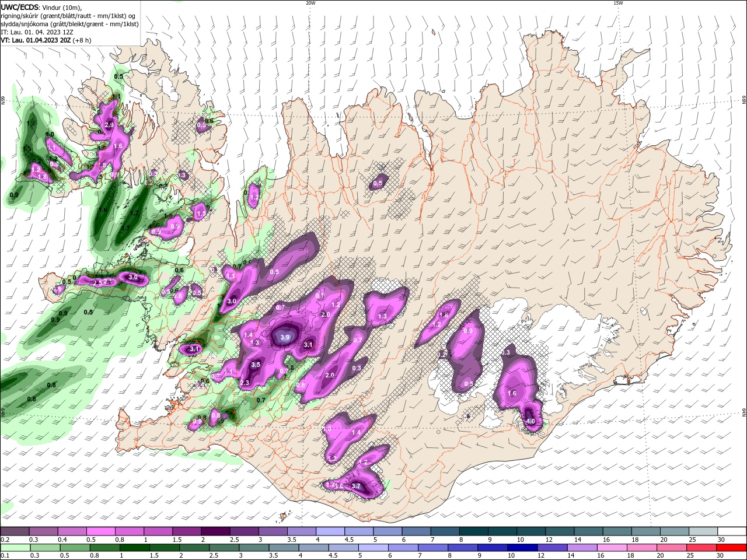Click the 3.9 snowfall value on the map
The width and height of the screenshot is (747, 560).
285,337
